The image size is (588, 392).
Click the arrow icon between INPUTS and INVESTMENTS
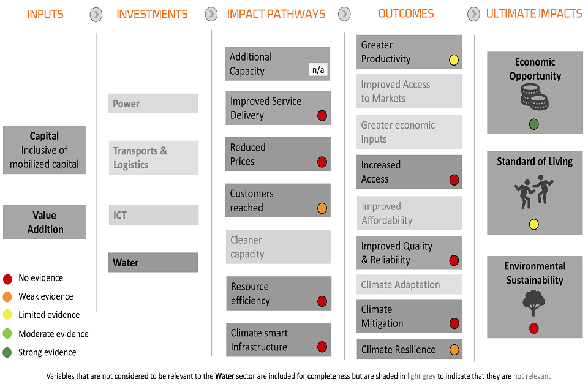click(96, 14)
